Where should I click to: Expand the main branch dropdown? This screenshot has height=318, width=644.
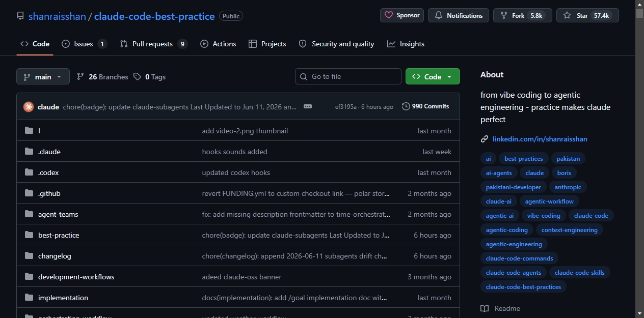(x=43, y=76)
